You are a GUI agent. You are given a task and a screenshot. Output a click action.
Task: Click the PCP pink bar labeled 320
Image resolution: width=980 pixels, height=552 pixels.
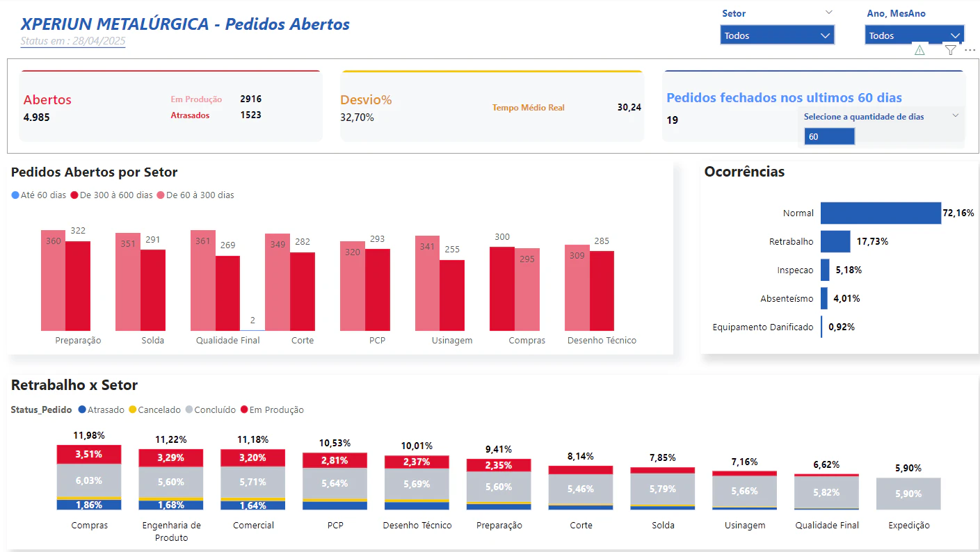353,286
